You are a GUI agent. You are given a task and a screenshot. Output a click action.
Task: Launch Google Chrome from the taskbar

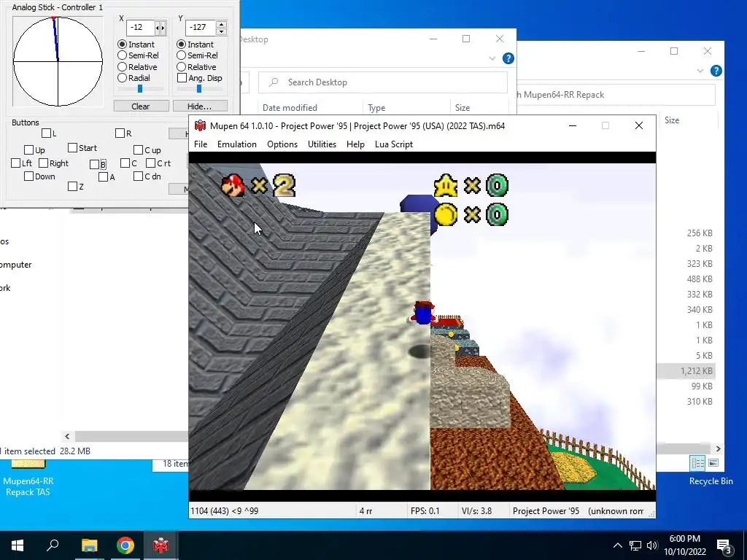(x=125, y=545)
